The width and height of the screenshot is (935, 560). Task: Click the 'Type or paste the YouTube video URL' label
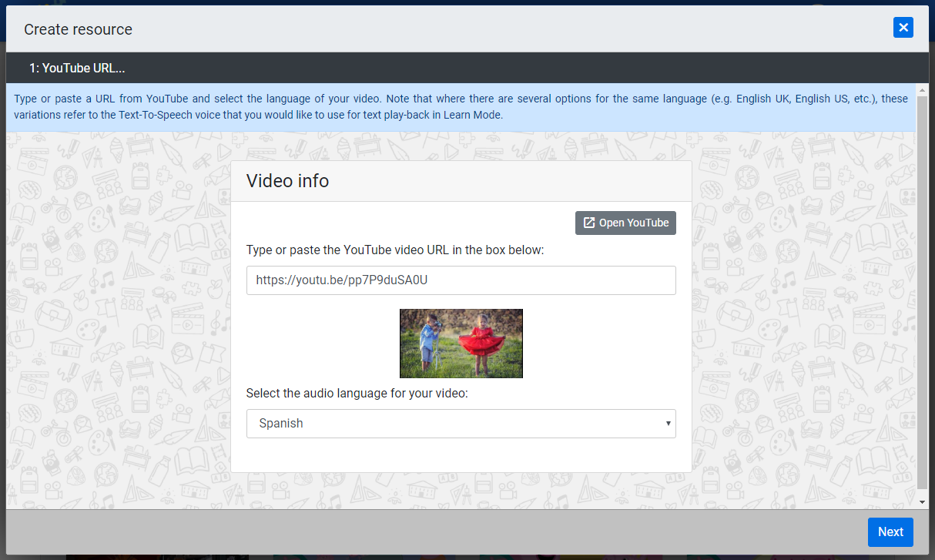tap(395, 250)
